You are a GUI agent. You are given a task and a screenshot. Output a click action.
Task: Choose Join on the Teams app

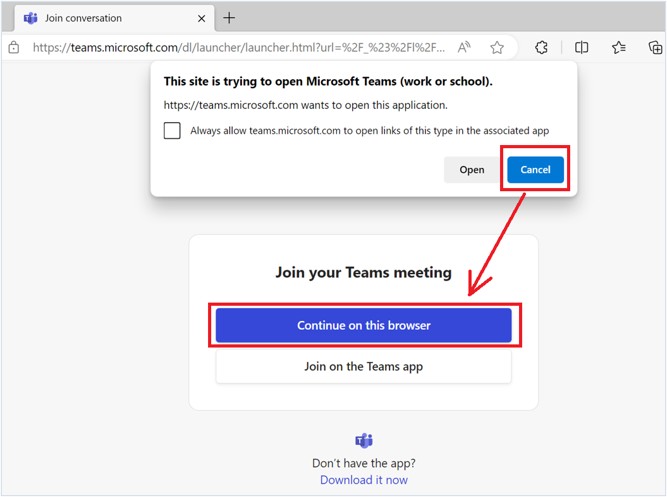364,366
